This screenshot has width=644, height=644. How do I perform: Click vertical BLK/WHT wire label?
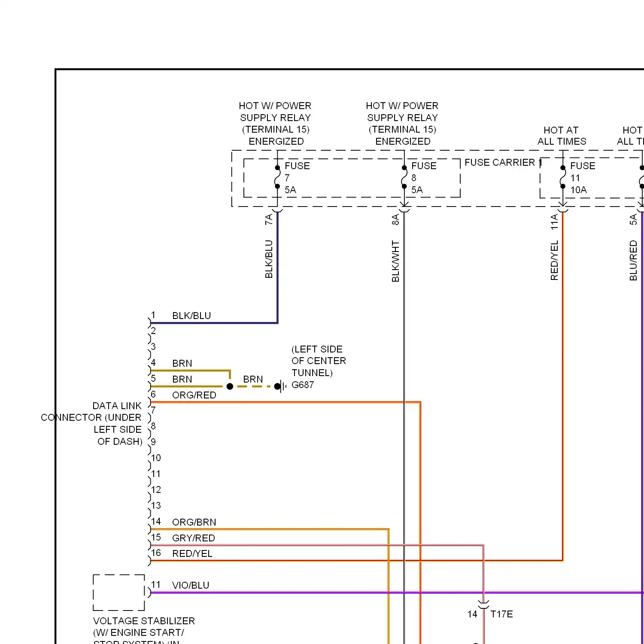(395, 261)
